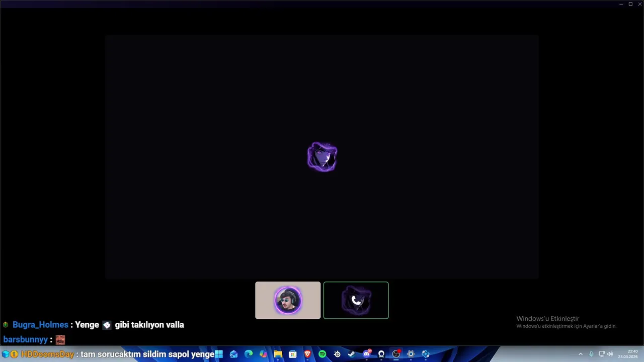
Task: Open Settings gear app in the taskbar
Action: point(411,354)
